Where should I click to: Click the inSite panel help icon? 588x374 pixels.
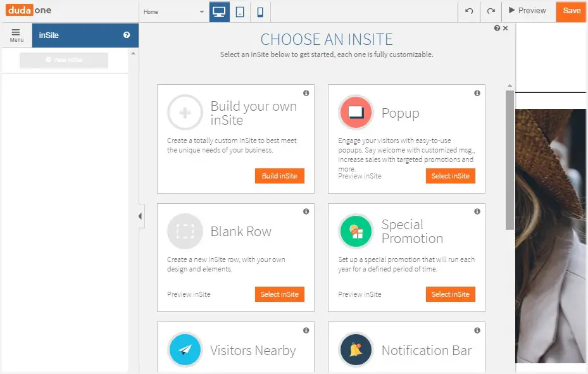127,35
